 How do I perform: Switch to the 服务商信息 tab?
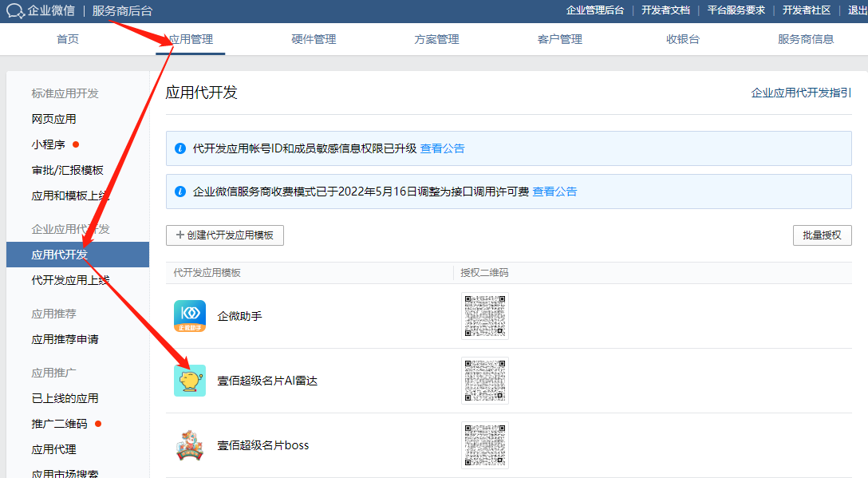tap(806, 39)
